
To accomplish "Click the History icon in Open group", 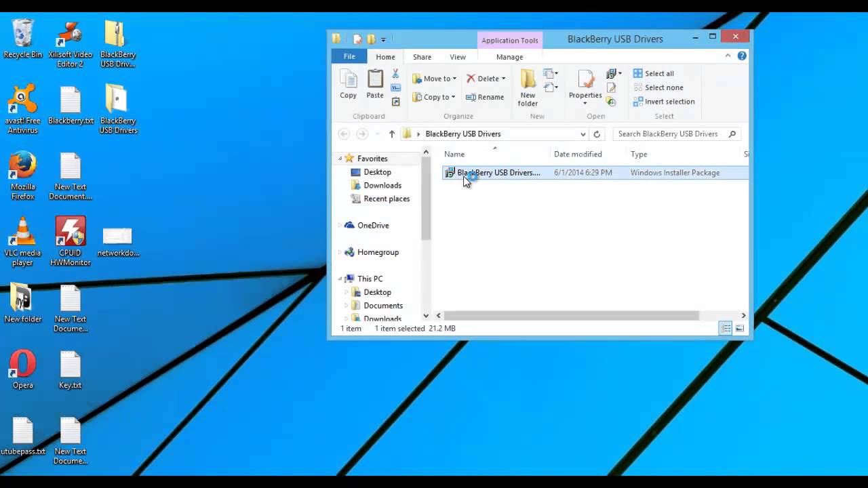I will click(611, 102).
